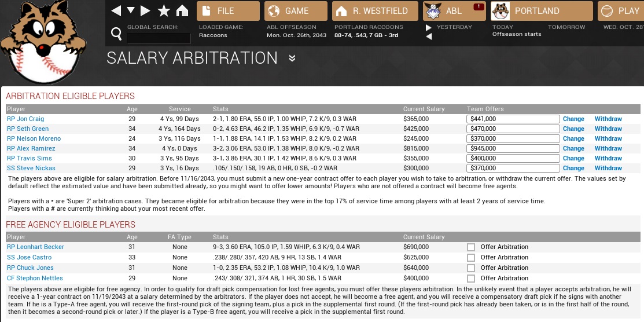Click the back navigation arrow
Image resolution: width=644 pixels, height=322 pixels.
(116, 10)
